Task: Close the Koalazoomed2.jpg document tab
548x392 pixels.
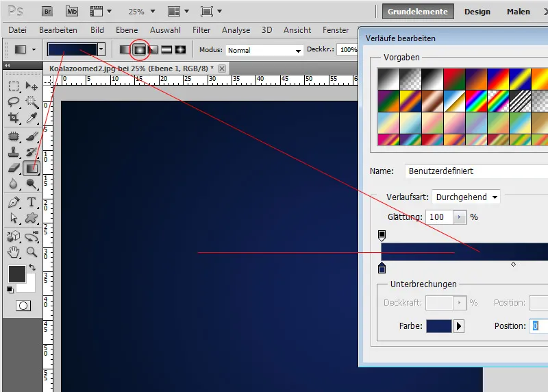Action: [222, 69]
